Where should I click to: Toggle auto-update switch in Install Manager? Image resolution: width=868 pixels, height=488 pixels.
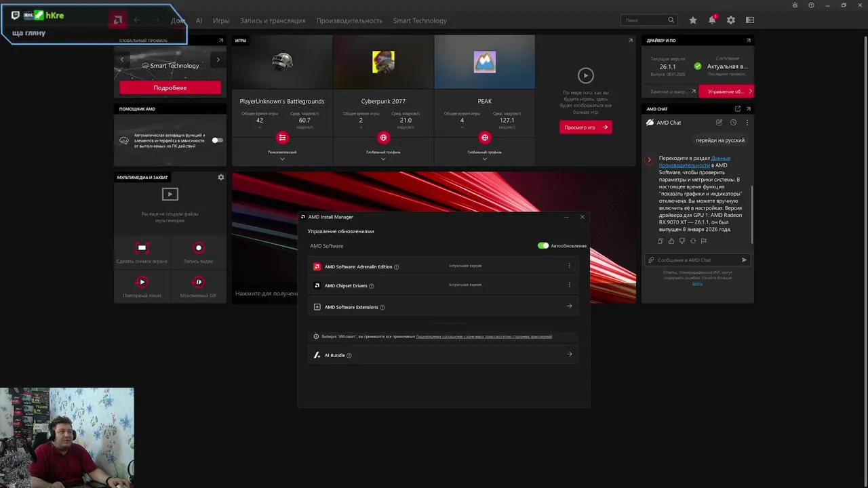(x=543, y=245)
